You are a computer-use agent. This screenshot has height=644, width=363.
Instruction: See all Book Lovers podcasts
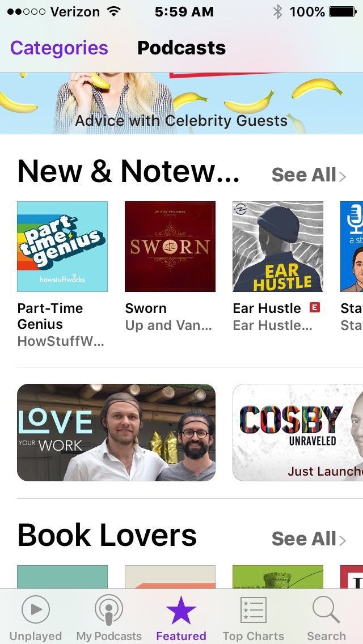(309, 539)
